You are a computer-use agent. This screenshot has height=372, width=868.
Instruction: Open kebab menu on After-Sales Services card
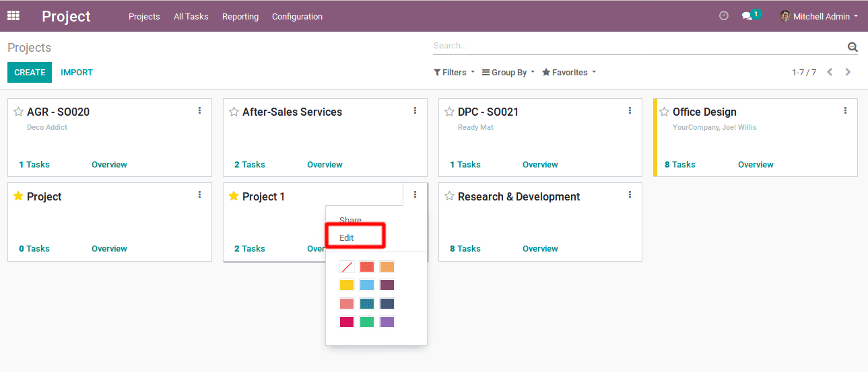[x=415, y=110]
